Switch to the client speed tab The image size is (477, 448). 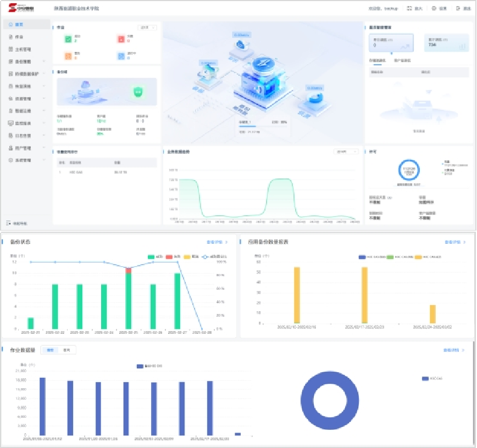click(402, 60)
